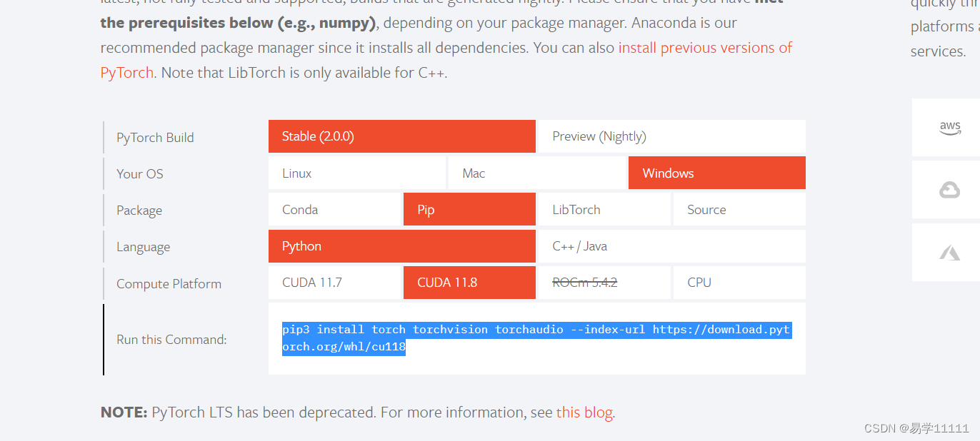Choose Linux as your OS

[x=357, y=173]
